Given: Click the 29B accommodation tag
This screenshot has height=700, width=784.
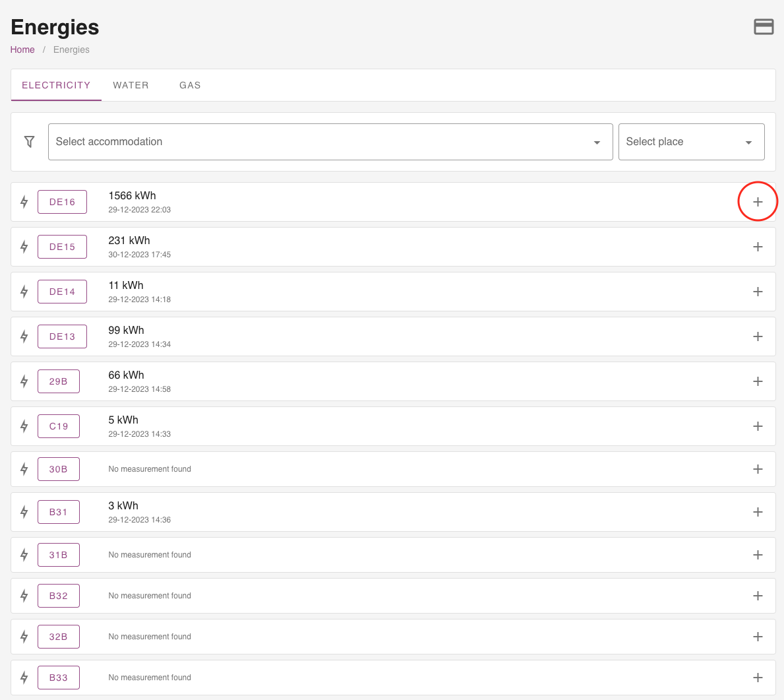Looking at the screenshot, I should [59, 381].
